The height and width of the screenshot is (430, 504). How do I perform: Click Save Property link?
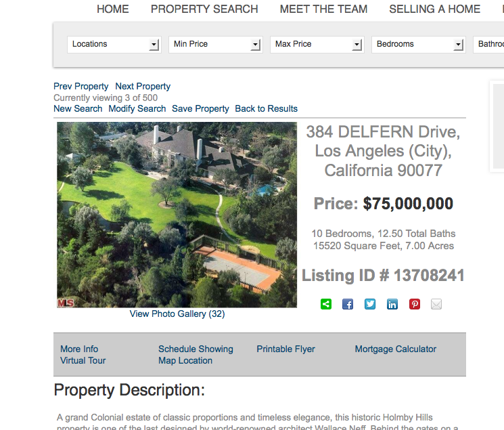200,109
